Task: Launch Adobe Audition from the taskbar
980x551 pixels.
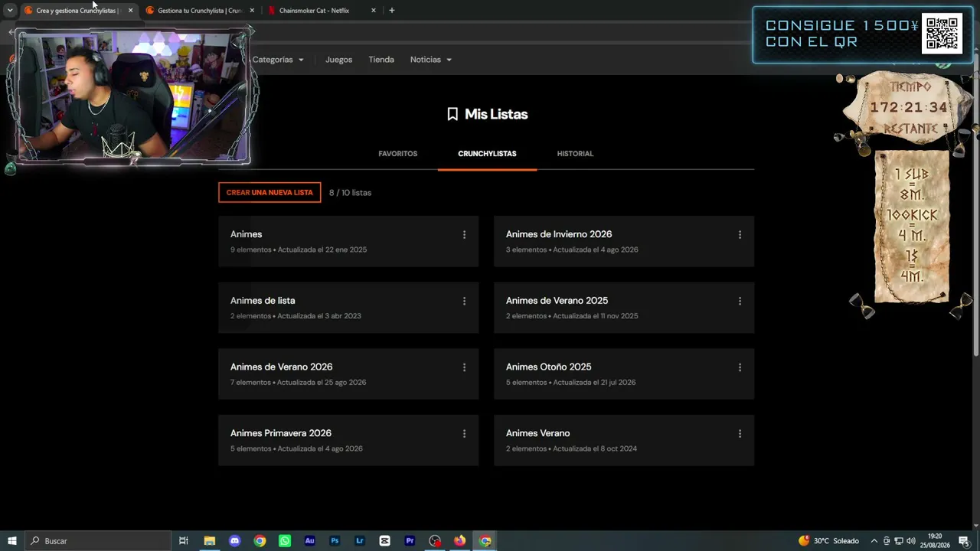Action: (x=309, y=541)
